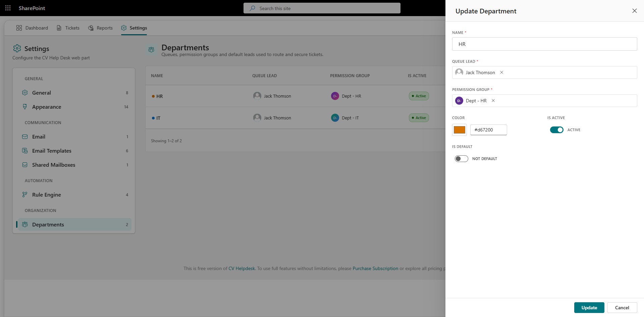Toggle the Is Default switch on
644x317 pixels.
pyautogui.click(x=462, y=159)
